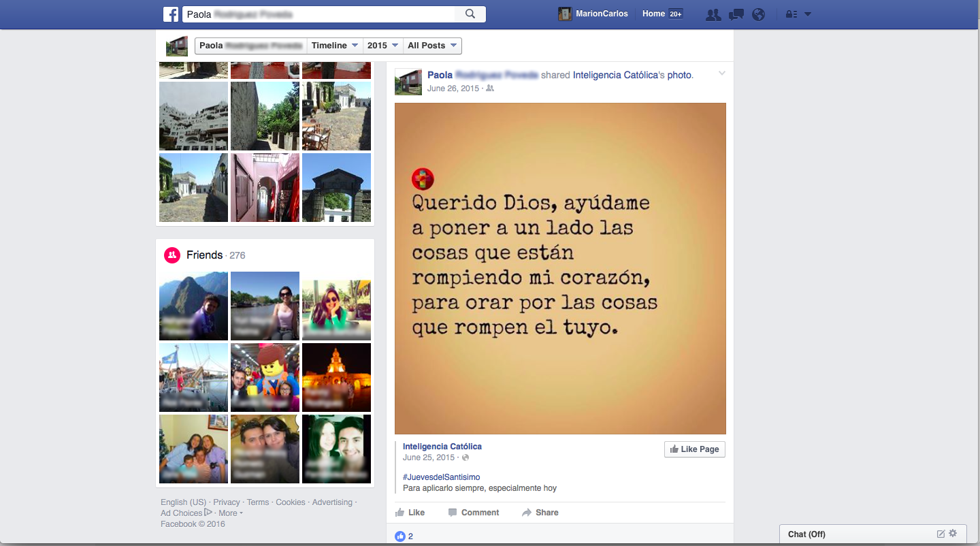Like the shared post

(x=410, y=513)
